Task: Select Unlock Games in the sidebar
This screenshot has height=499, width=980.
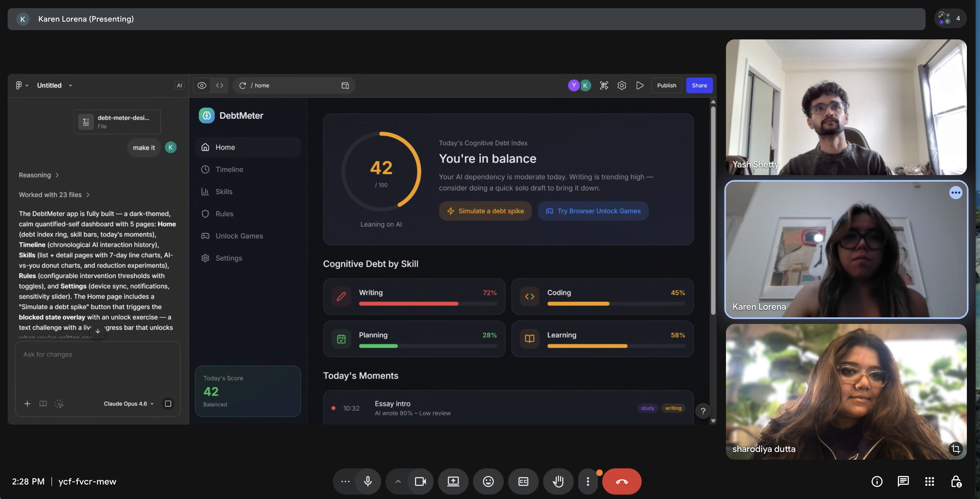Action: pyautogui.click(x=239, y=236)
